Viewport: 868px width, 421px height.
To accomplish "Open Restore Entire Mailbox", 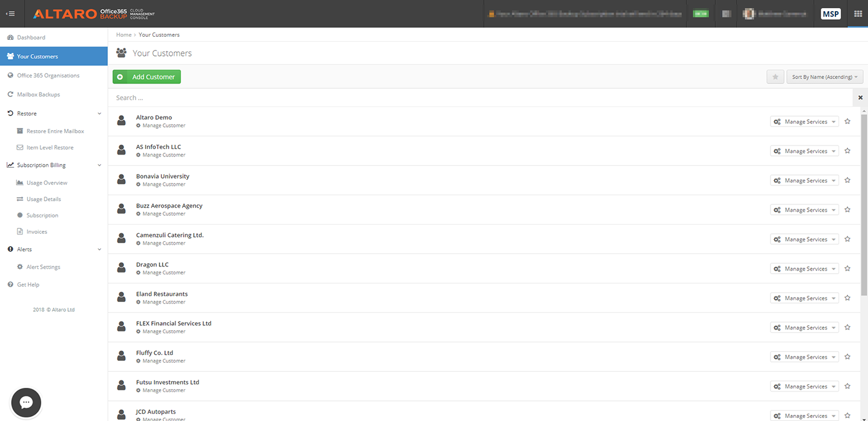I will tap(55, 131).
